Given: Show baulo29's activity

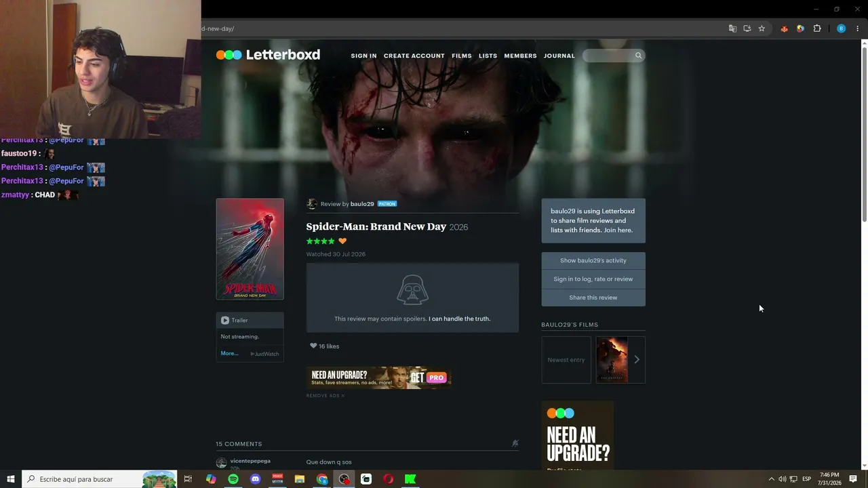Looking at the screenshot, I should 593,260.
